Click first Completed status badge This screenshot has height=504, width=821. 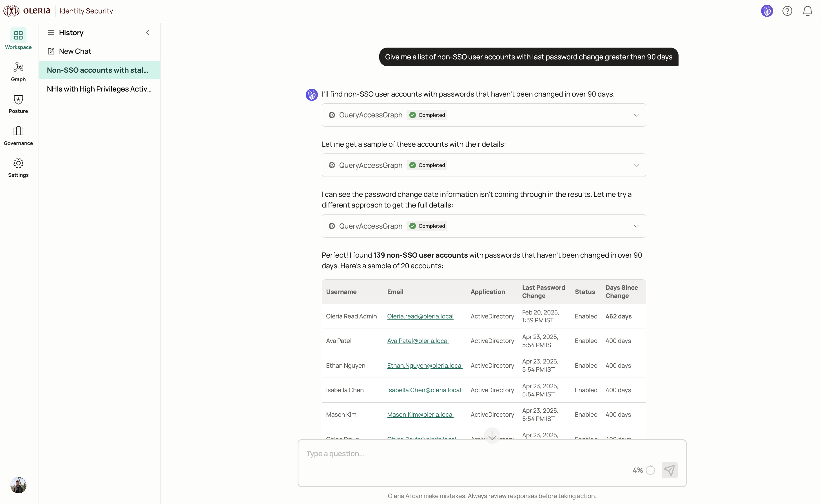(427, 115)
